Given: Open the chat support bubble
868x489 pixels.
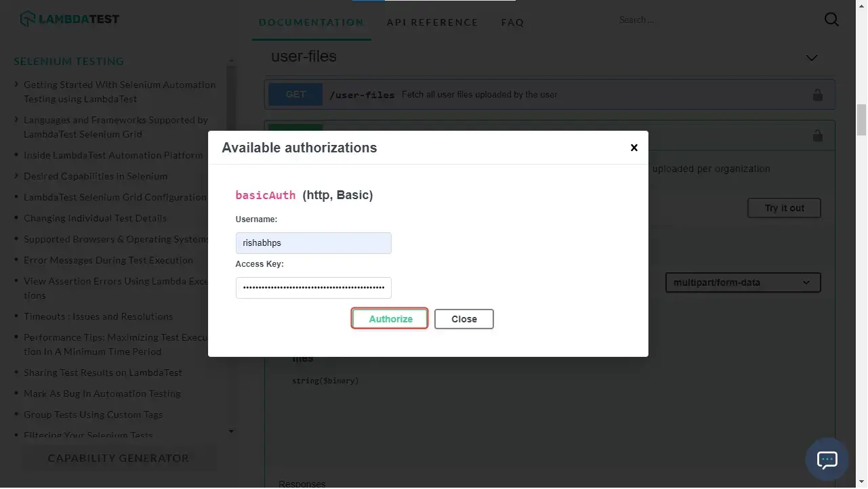Looking at the screenshot, I should point(827,460).
